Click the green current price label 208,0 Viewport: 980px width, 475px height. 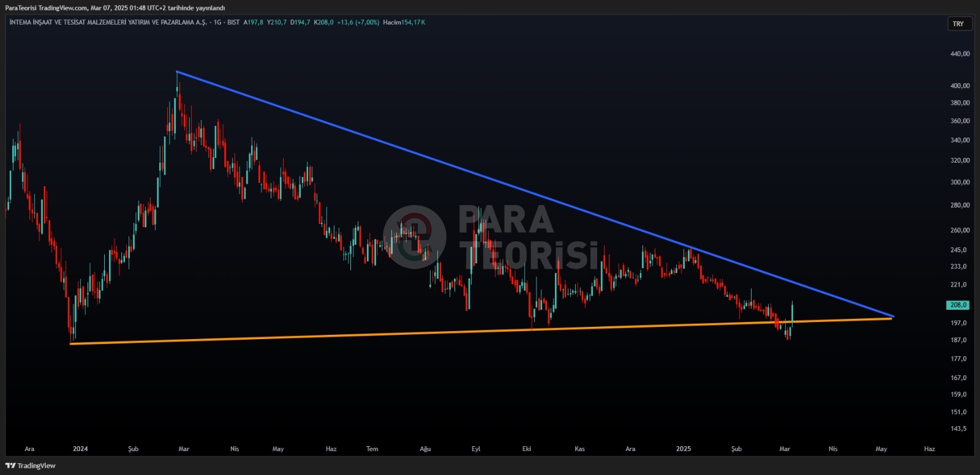click(x=958, y=305)
